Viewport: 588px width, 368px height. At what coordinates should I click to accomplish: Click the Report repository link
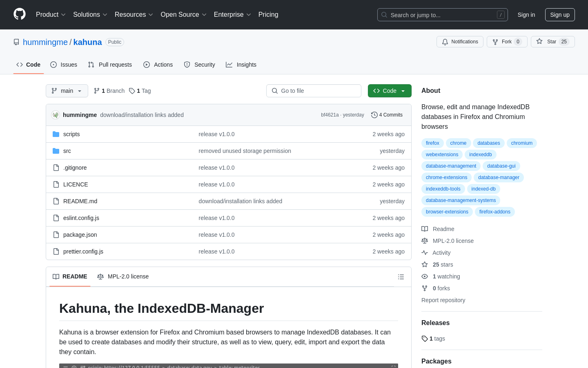pos(443,300)
